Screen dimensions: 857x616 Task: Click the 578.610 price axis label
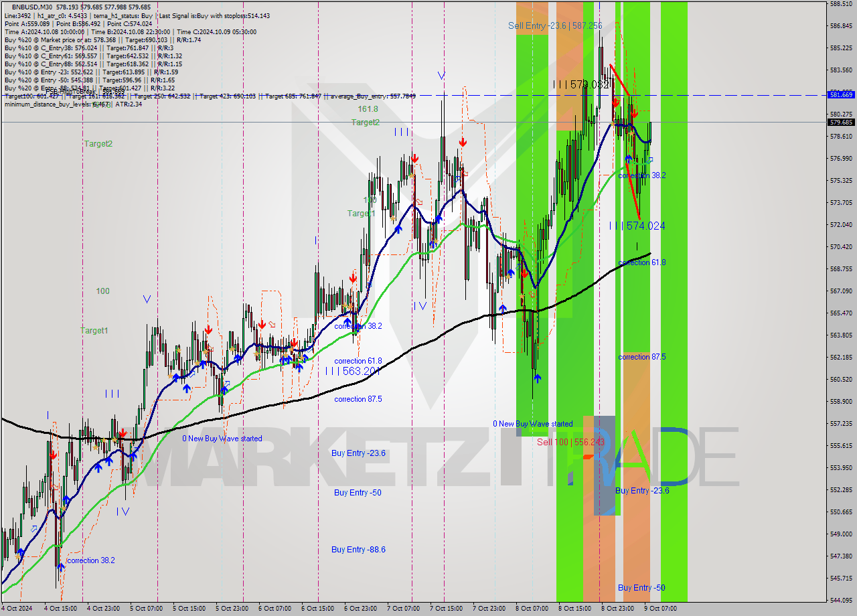pyautogui.click(x=842, y=136)
